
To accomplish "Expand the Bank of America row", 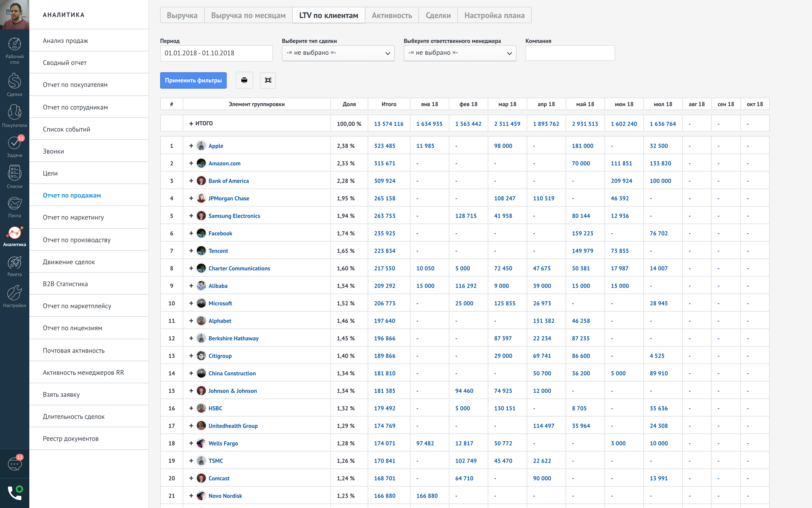I will pyautogui.click(x=191, y=181).
